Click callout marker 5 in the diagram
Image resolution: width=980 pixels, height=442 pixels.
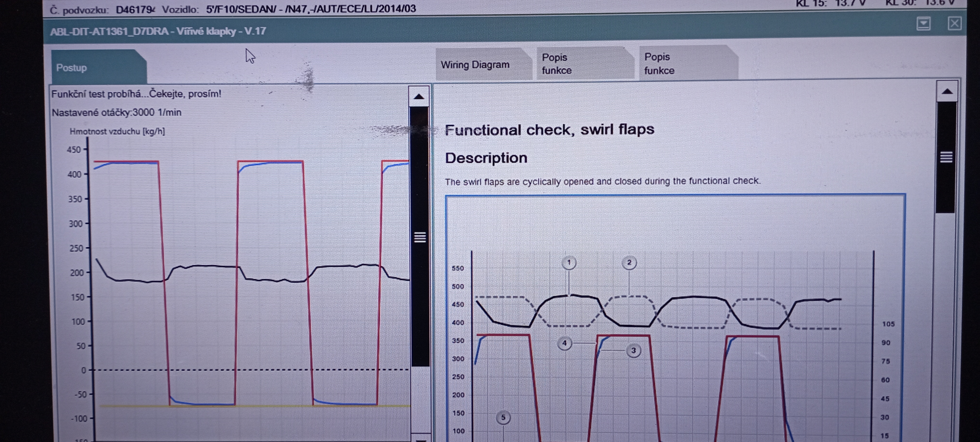pos(503,418)
